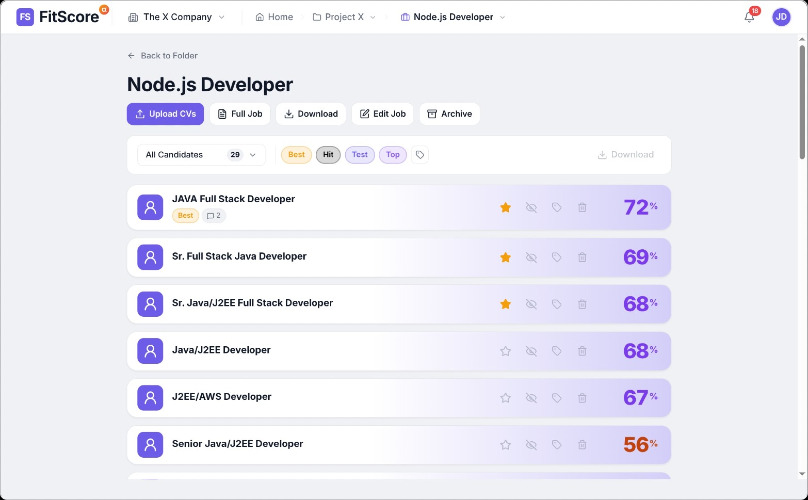The image size is (808, 500).
Task: Go to Home in the breadcrumb
Action: coord(274,17)
